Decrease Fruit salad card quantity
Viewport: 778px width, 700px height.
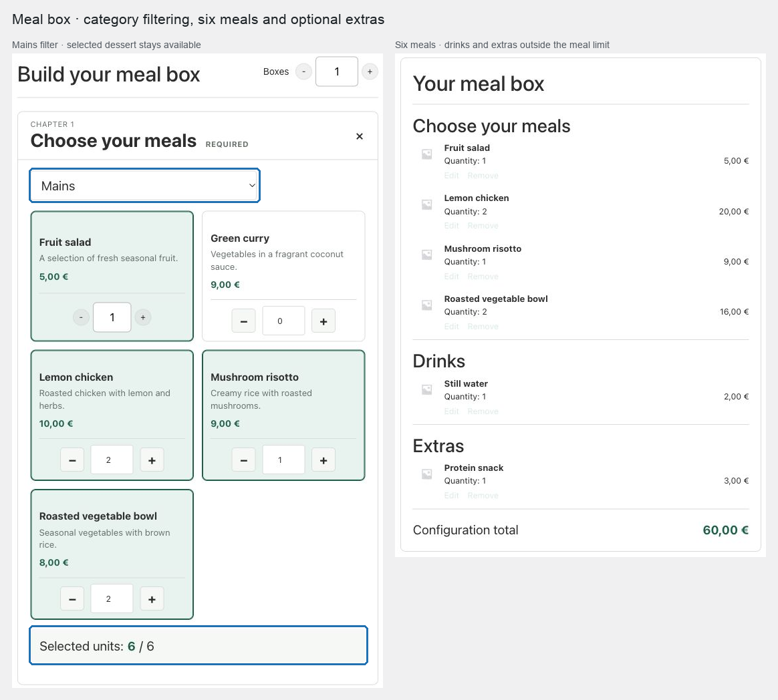tap(81, 317)
